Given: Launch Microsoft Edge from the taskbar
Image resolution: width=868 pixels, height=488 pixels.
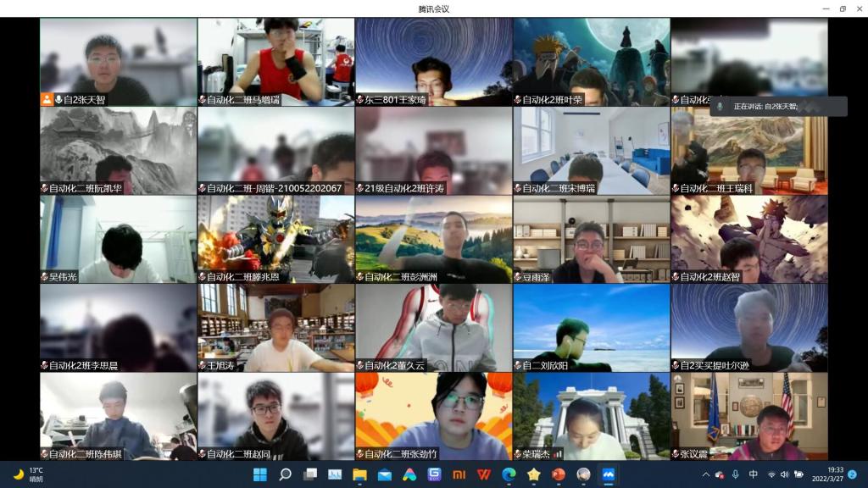Looking at the screenshot, I should [509, 474].
